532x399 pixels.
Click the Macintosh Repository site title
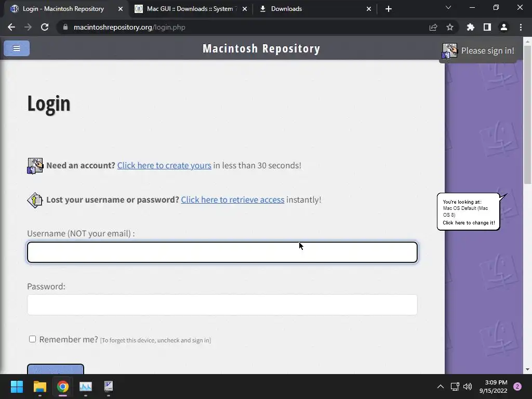pos(261,48)
